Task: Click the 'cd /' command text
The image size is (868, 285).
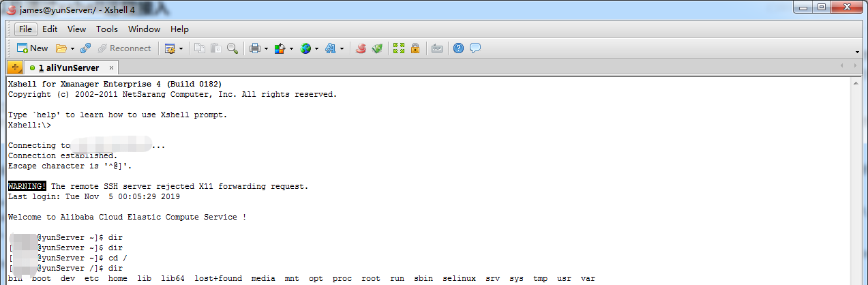Action: click(117, 258)
